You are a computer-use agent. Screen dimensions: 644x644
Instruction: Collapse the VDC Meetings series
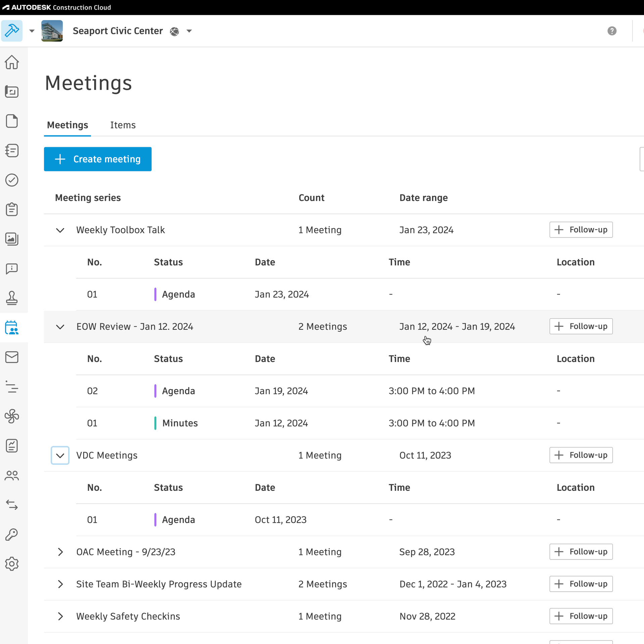tap(60, 455)
